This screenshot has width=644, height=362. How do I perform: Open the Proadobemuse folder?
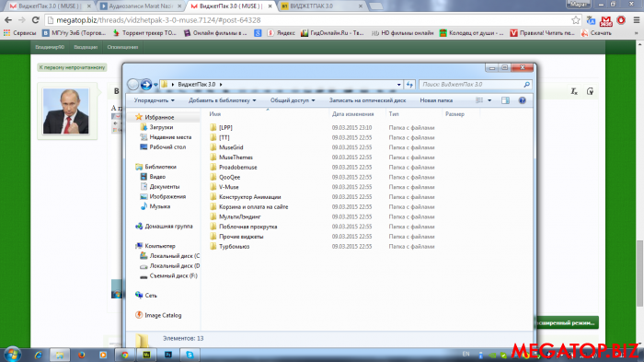(237, 167)
